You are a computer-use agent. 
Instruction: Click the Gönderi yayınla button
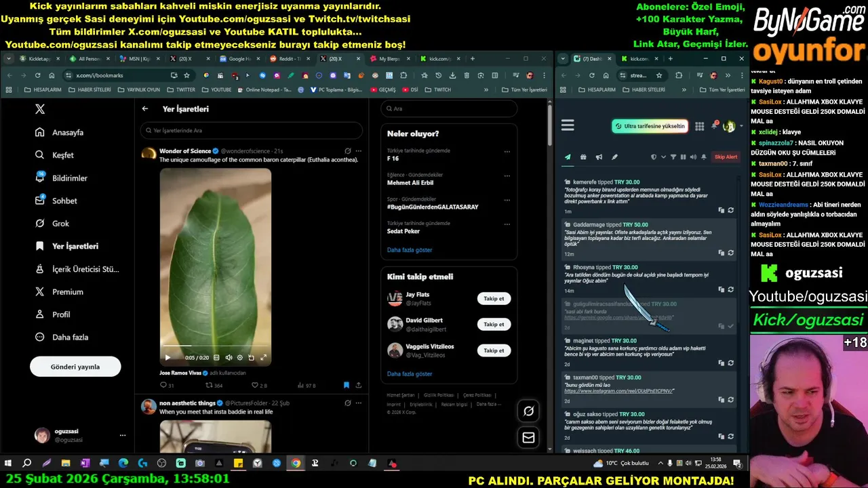pyautogui.click(x=75, y=367)
